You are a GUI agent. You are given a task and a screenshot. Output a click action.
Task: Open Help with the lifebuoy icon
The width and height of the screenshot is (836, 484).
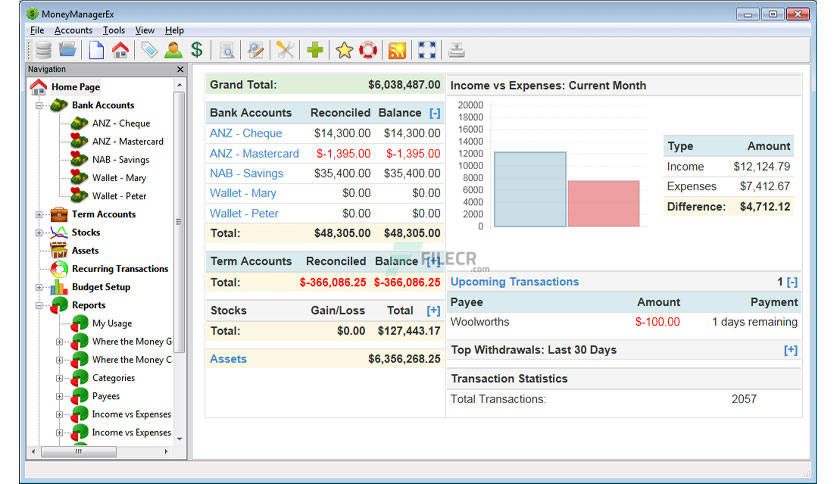[368, 50]
